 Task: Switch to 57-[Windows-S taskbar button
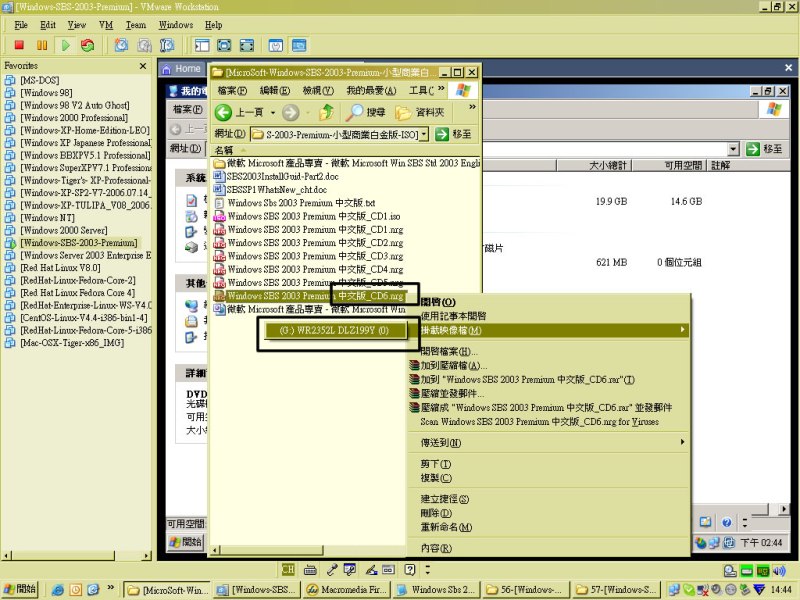[615, 590]
